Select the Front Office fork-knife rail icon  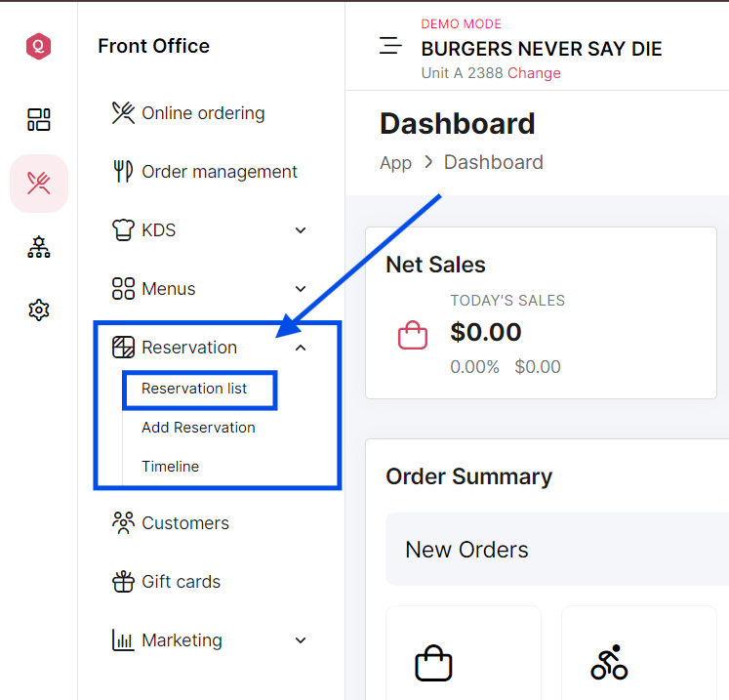click(x=39, y=184)
